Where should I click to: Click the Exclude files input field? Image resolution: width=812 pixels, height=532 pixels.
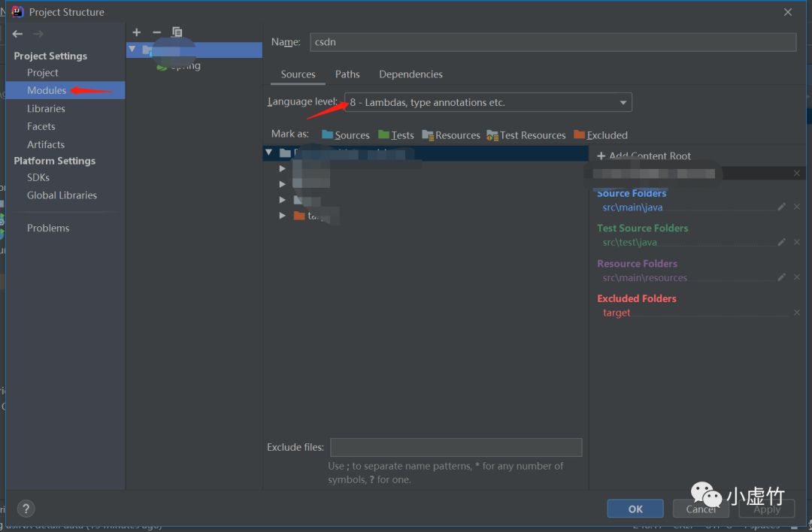point(455,448)
